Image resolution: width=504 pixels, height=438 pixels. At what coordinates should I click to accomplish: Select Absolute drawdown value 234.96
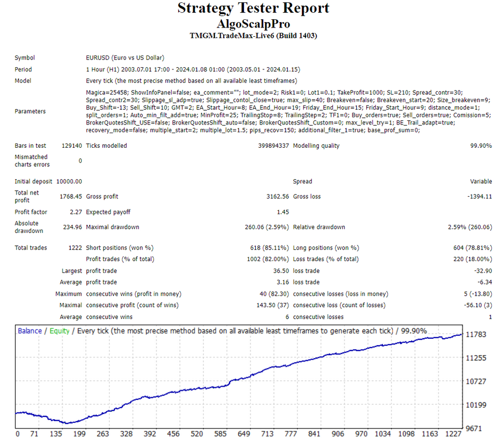click(x=72, y=227)
